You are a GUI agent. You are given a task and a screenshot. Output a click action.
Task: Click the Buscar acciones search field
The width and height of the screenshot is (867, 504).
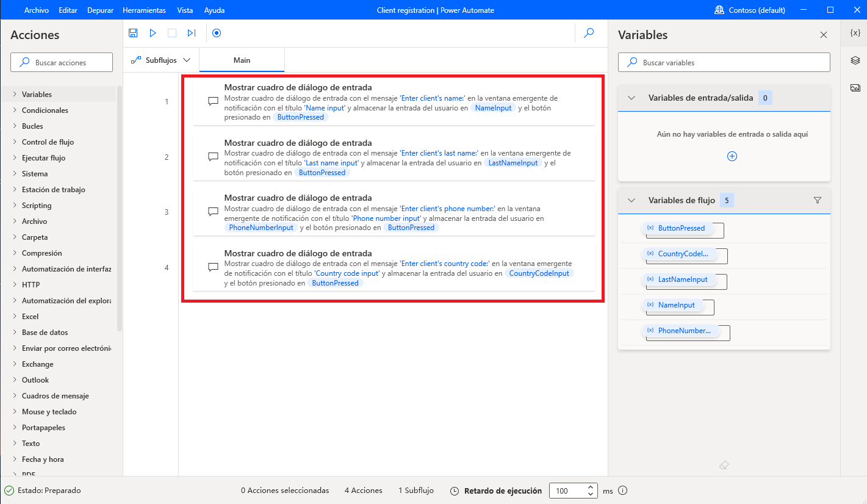coord(61,62)
